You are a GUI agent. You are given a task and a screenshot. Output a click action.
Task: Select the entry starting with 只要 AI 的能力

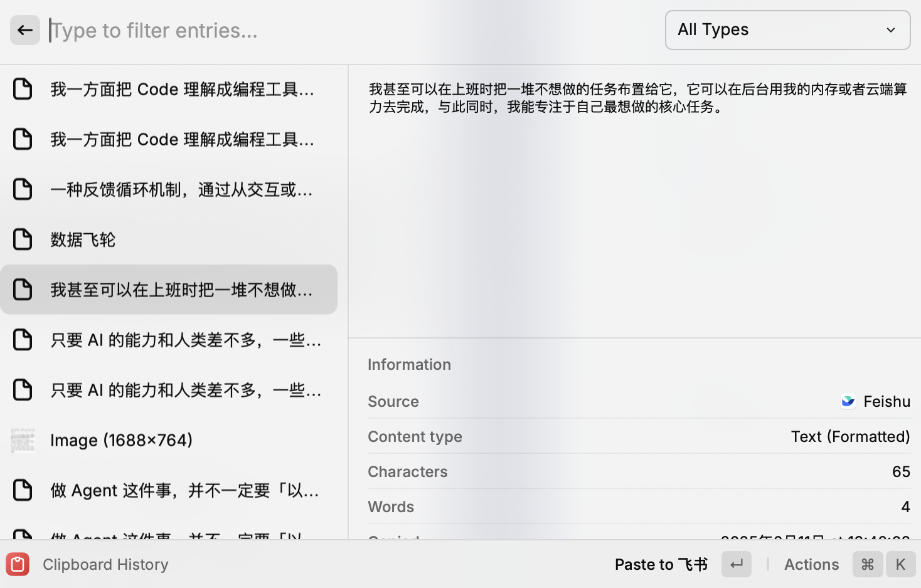[x=169, y=339]
